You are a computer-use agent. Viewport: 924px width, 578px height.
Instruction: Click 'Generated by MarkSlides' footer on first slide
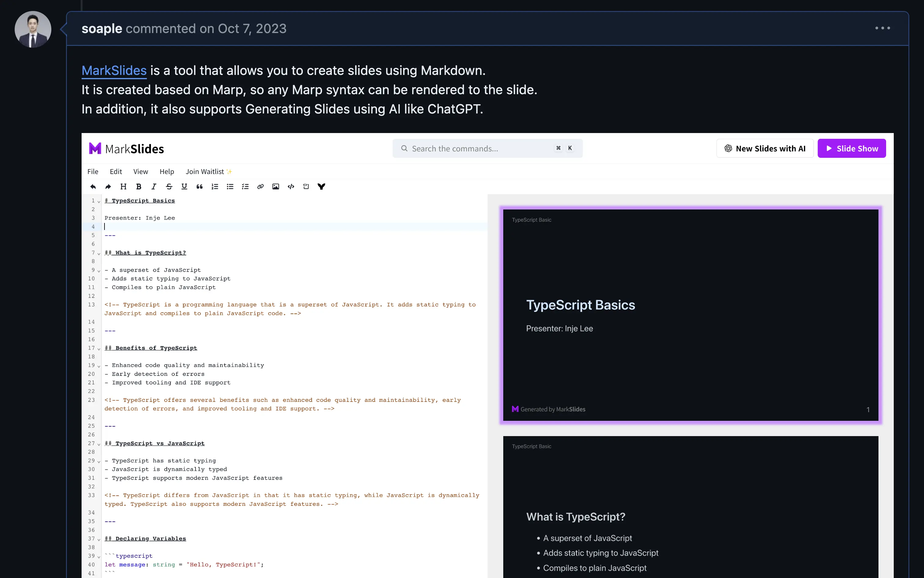pos(549,409)
